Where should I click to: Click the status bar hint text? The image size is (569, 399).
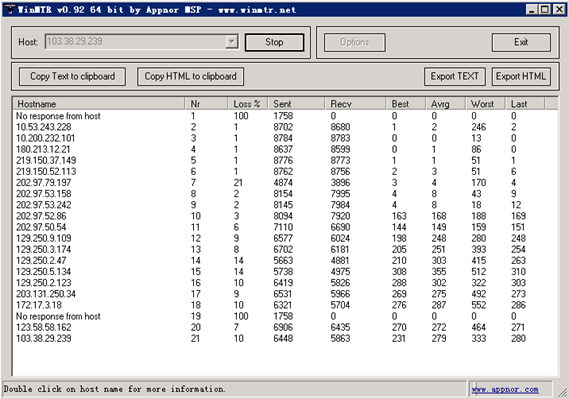click(x=114, y=389)
